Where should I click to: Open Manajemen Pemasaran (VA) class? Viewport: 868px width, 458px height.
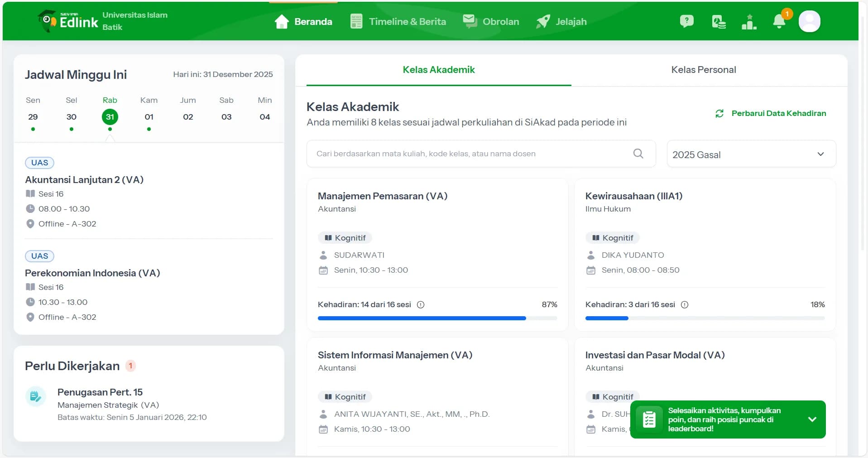(x=383, y=196)
